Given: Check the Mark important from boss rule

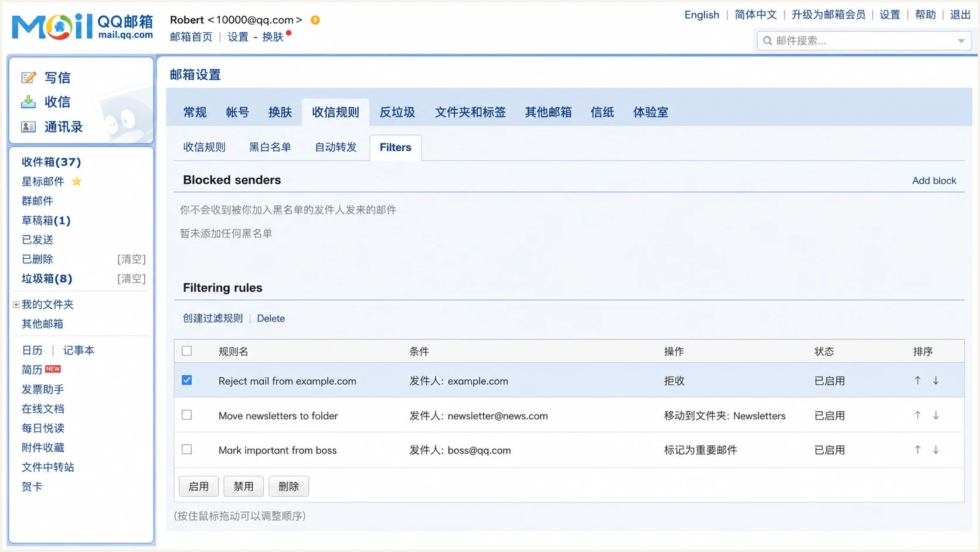Looking at the screenshot, I should pyautogui.click(x=187, y=449).
